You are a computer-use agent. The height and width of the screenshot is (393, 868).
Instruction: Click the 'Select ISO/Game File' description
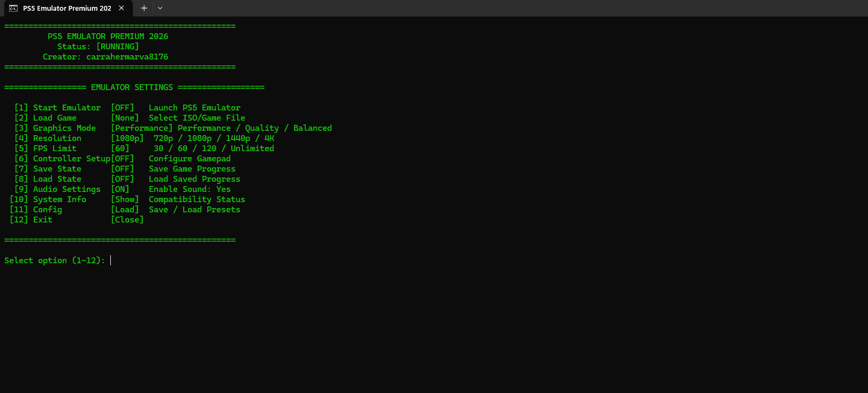(197, 118)
